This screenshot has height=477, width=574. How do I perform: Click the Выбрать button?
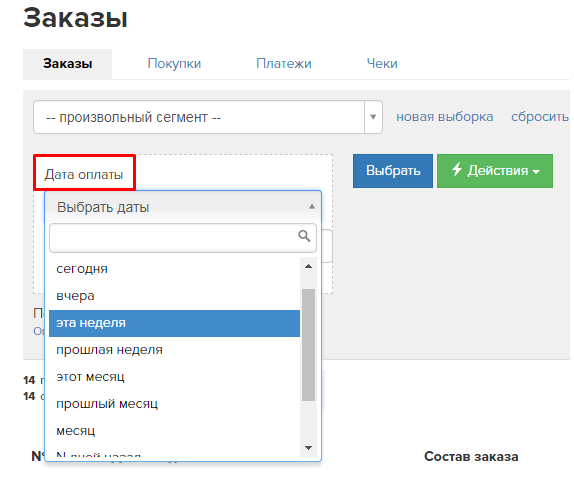(x=393, y=171)
